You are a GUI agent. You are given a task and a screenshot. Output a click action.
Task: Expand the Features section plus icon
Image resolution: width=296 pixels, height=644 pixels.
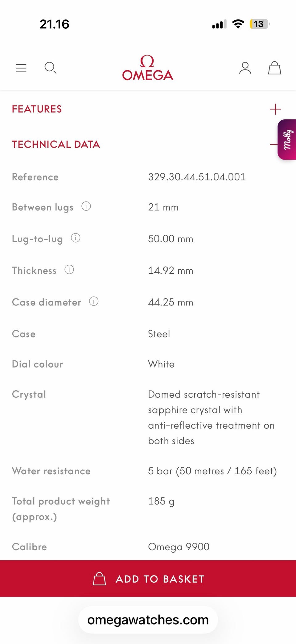[x=275, y=109]
